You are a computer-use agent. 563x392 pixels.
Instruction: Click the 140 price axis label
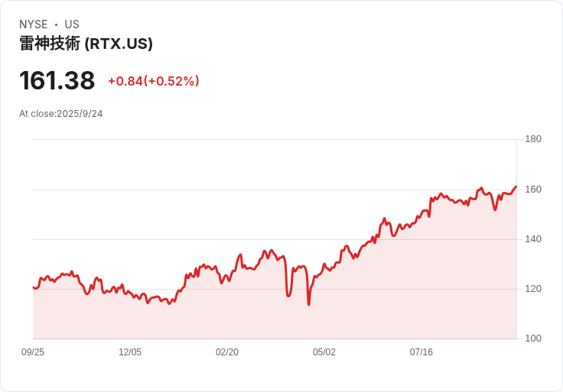pos(533,239)
